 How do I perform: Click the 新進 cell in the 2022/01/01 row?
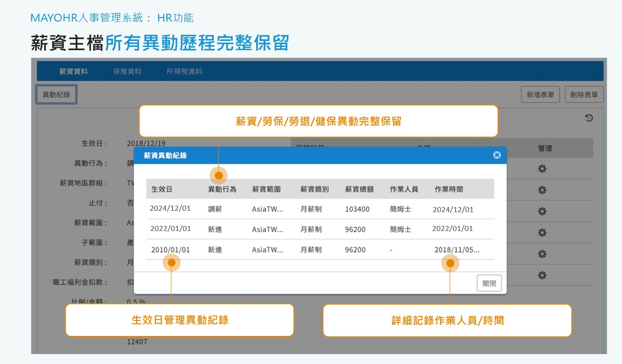pyautogui.click(x=215, y=229)
